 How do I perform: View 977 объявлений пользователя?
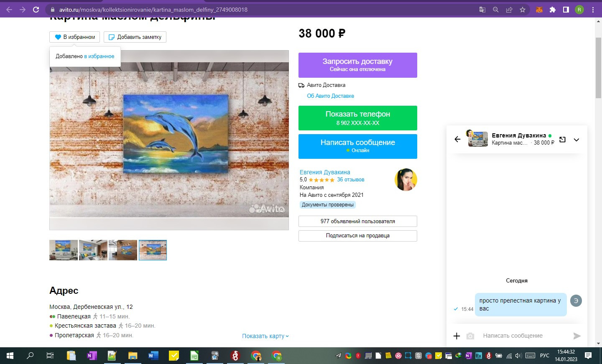click(x=358, y=221)
